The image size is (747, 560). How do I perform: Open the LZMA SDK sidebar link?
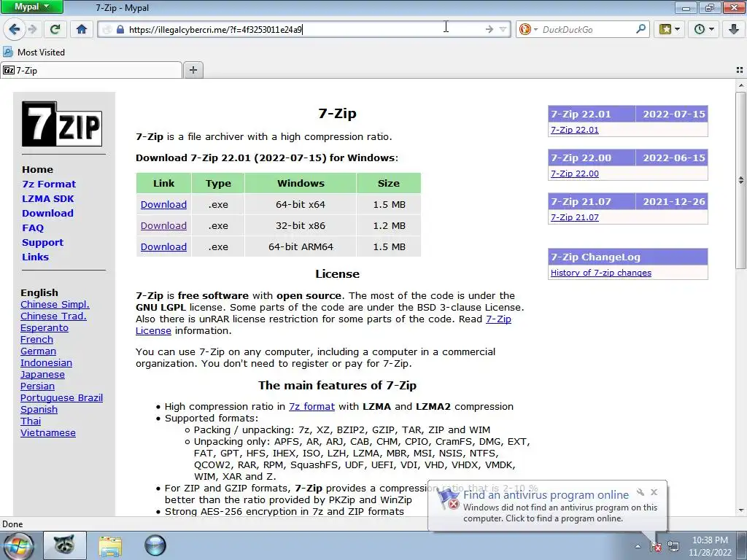47,198
